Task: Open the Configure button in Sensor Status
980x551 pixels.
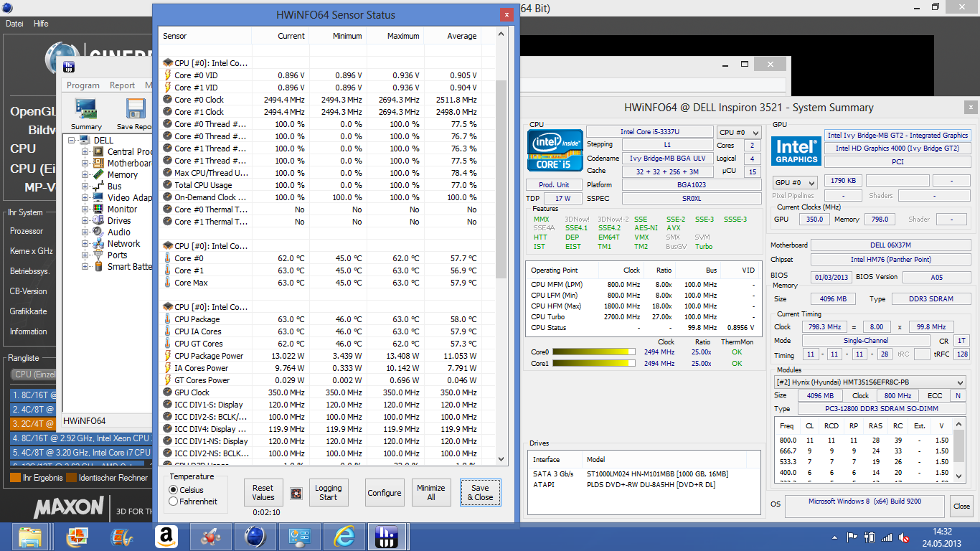Action: [385, 493]
